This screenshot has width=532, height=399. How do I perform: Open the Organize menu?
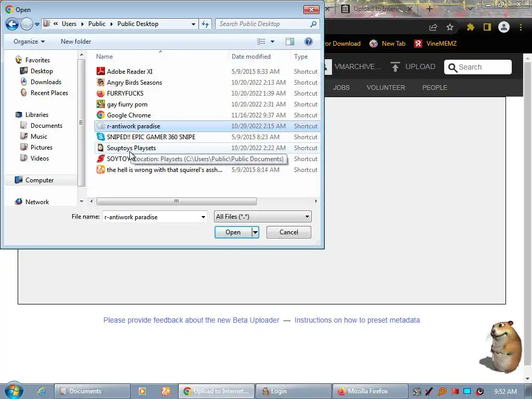(x=29, y=42)
